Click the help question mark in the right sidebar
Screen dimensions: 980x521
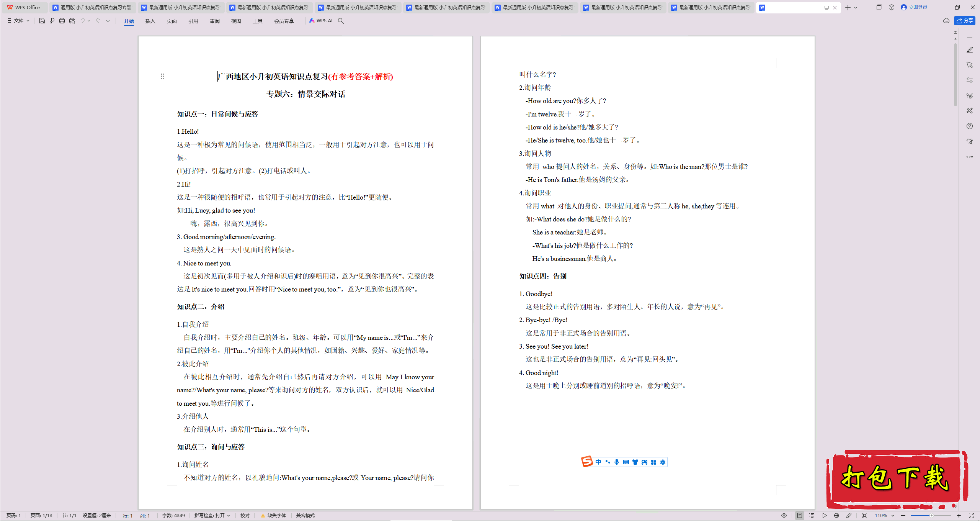click(x=969, y=126)
